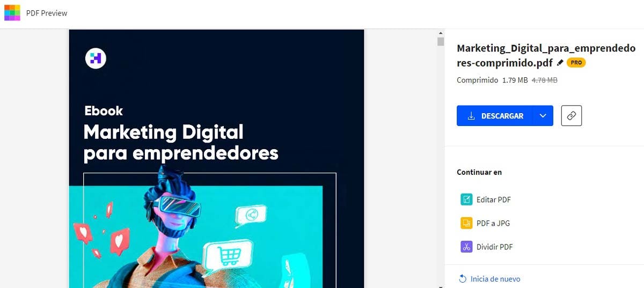
Task: Click the download arrow icon in the DESCARGAR button
Action: pos(471,116)
